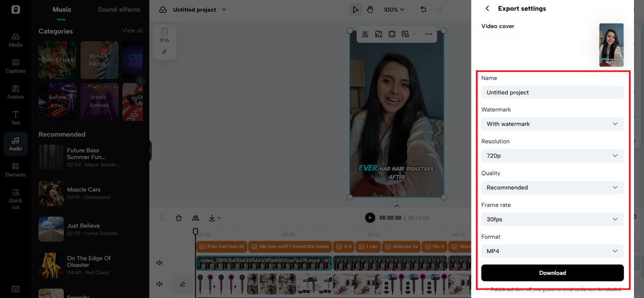Open the Captions panel

click(16, 66)
